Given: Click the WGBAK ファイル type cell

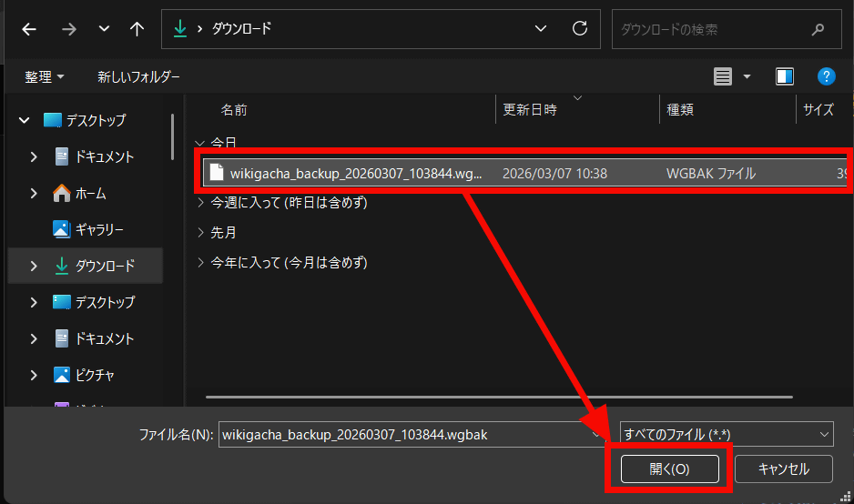Looking at the screenshot, I should pos(711,174).
